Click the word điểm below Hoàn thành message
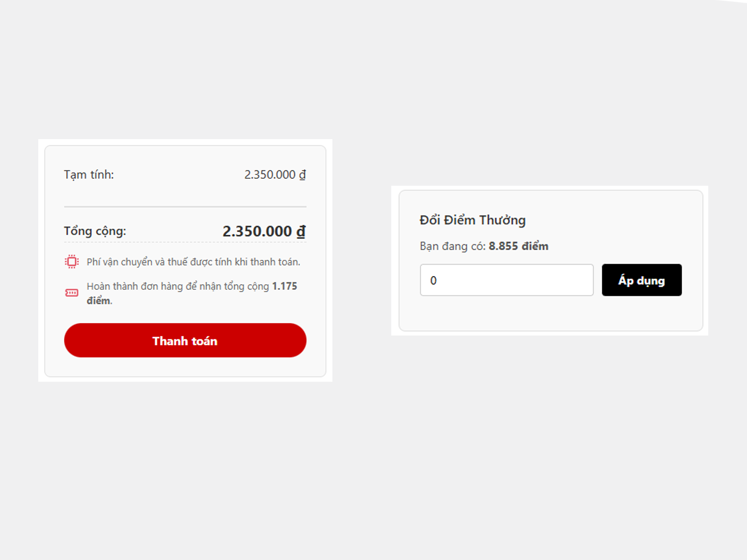 (99, 301)
